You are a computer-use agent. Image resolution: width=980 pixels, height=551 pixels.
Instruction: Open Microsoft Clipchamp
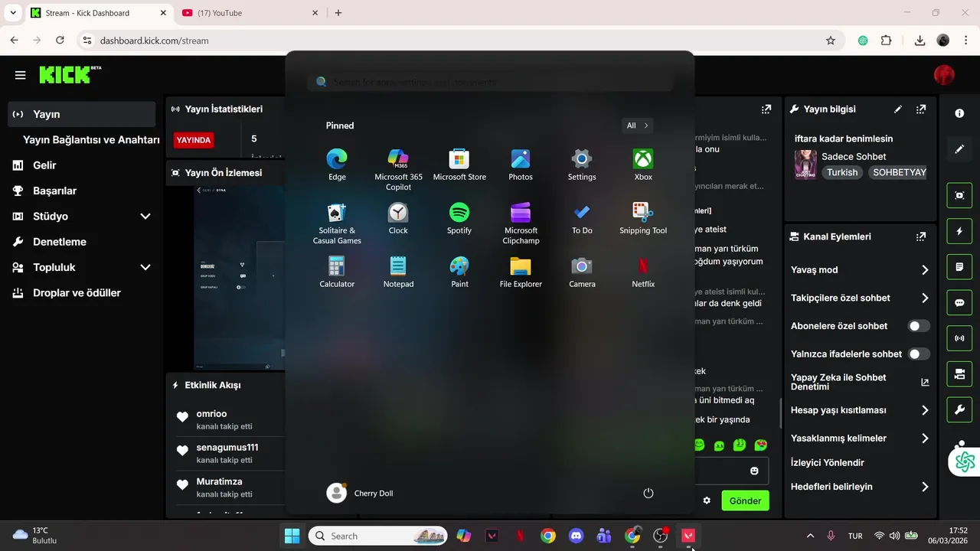pos(521,223)
